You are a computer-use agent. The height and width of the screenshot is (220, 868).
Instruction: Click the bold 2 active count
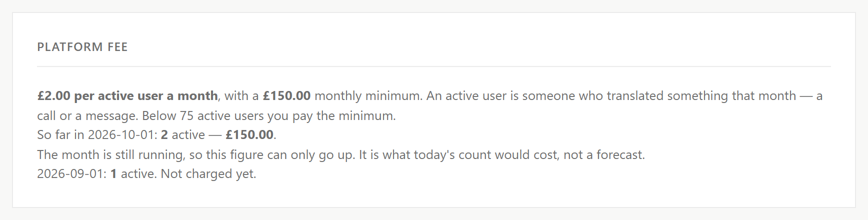164,135
